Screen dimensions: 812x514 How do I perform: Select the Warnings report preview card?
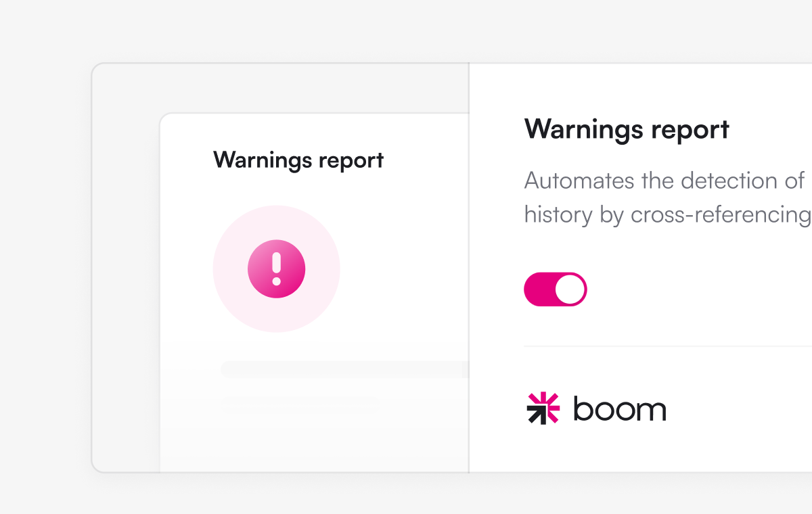coord(314,292)
